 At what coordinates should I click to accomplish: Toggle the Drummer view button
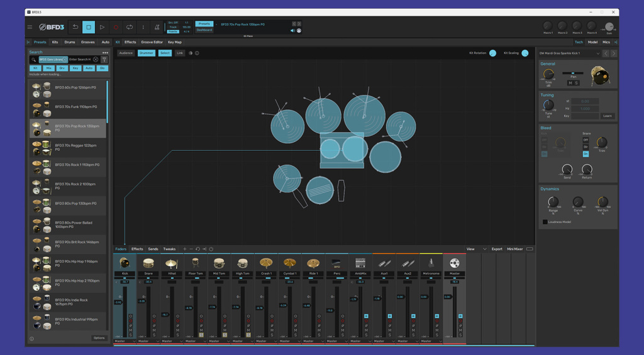pyautogui.click(x=147, y=53)
